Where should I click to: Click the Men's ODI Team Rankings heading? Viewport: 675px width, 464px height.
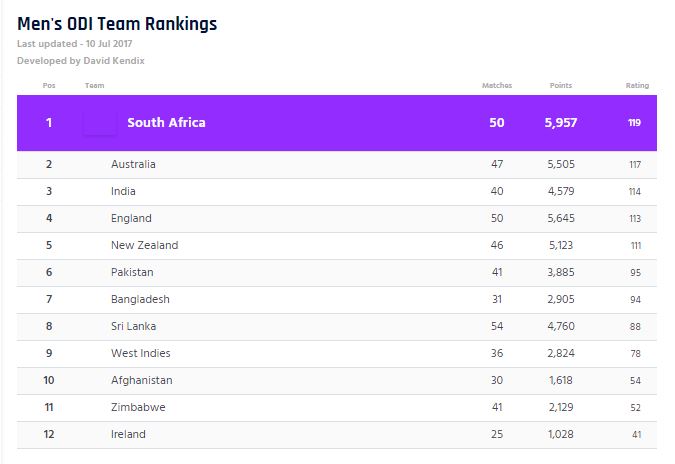click(x=117, y=23)
